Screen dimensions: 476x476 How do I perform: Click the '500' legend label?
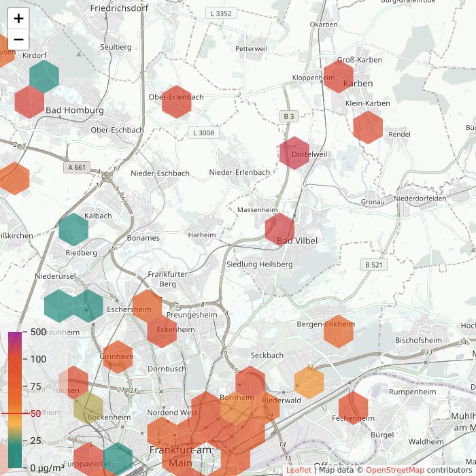(38, 332)
